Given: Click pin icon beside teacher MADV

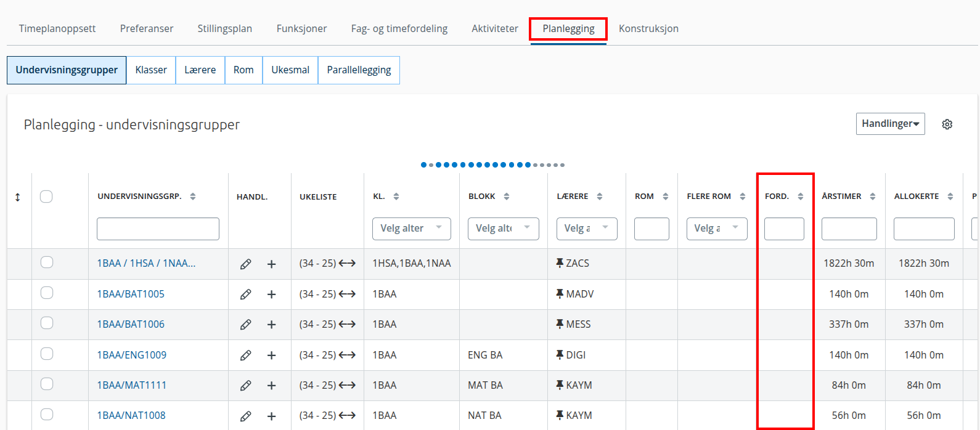Looking at the screenshot, I should click(x=560, y=294).
